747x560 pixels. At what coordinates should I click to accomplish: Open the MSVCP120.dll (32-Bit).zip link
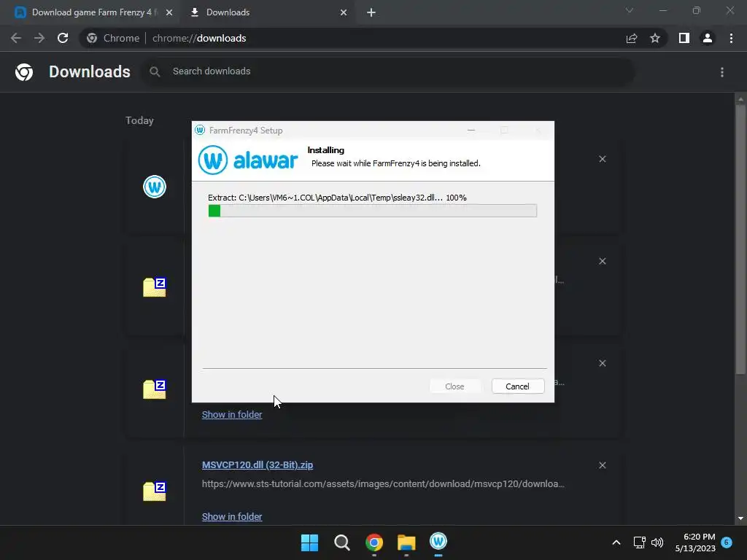point(258,465)
